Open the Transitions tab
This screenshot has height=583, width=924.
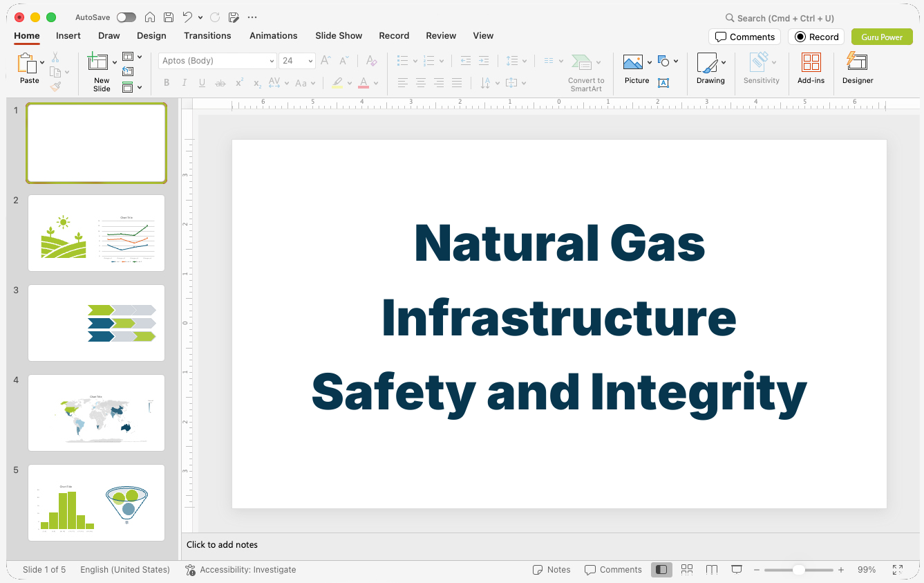coord(207,36)
